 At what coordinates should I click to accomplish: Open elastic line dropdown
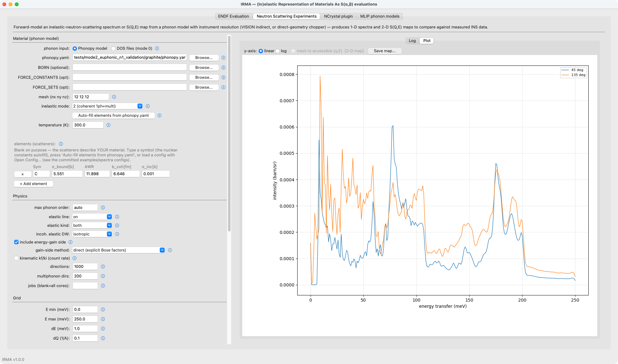click(92, 217)
